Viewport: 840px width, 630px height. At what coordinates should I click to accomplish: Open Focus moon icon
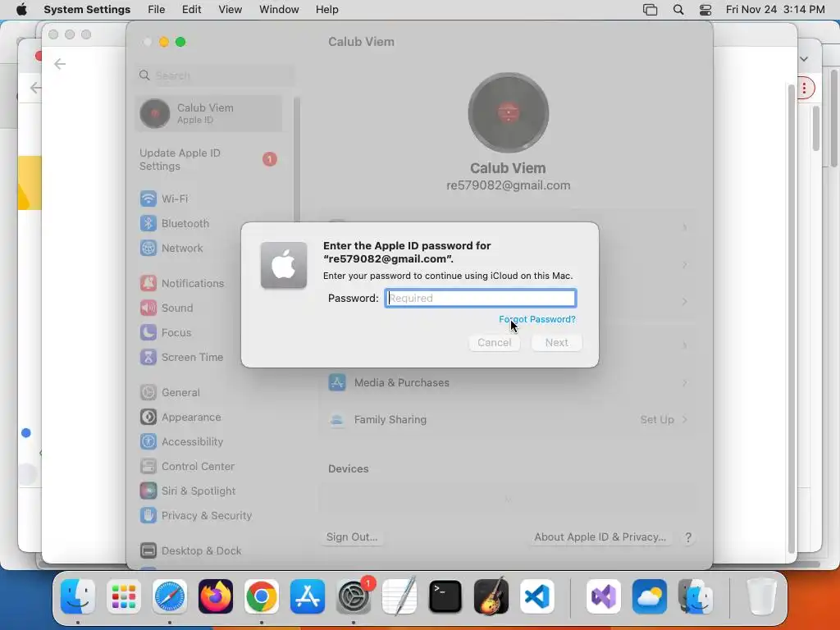[x=148, y=332]
